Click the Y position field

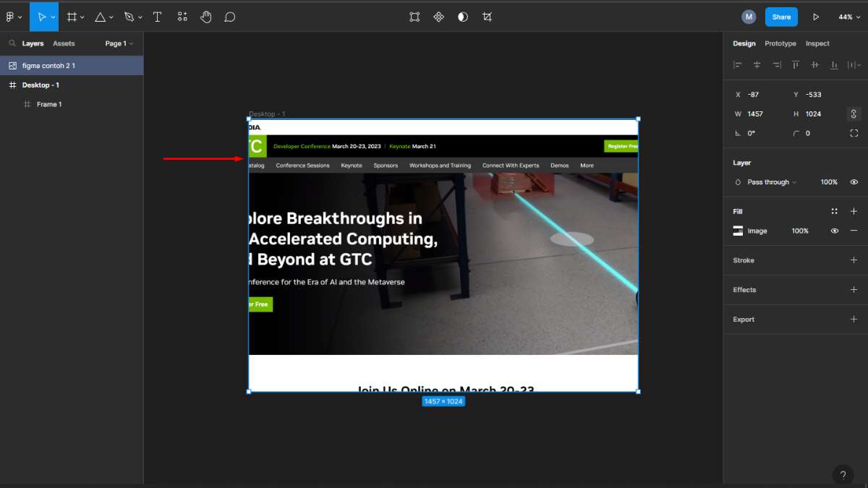click(817, 94)
